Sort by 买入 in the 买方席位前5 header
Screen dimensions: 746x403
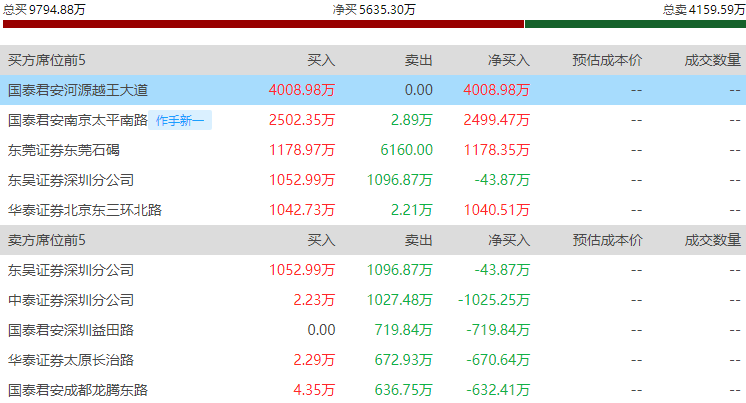click(321, 60)
